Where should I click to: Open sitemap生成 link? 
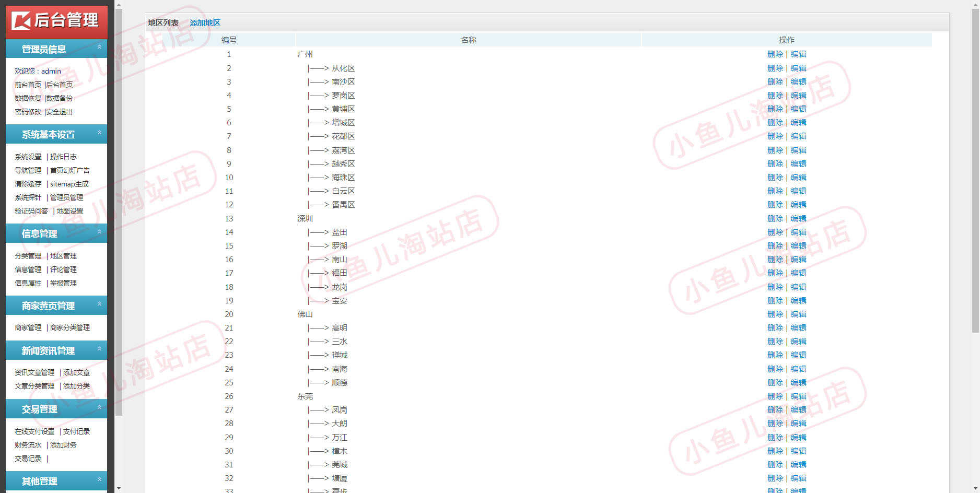point(69,184)
